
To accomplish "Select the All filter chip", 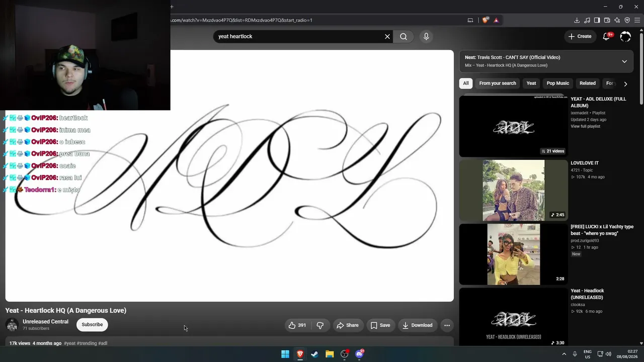I will point(466,83).
